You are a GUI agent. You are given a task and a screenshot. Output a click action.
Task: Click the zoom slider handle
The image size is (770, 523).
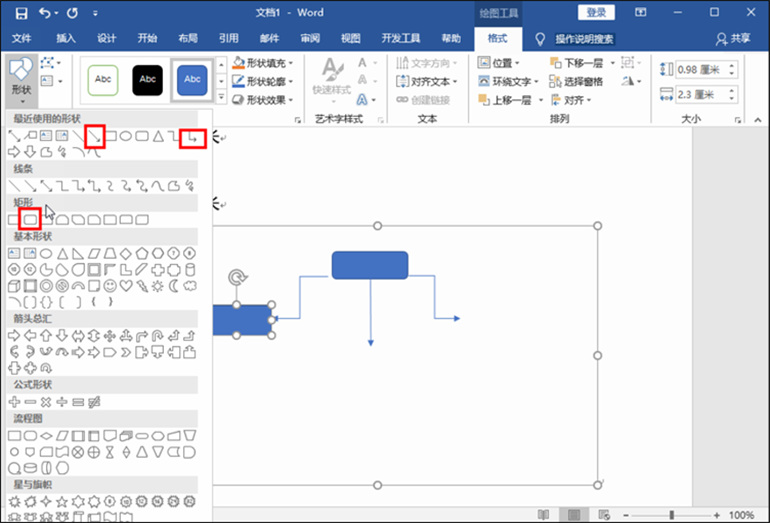[x=672, y=515]
